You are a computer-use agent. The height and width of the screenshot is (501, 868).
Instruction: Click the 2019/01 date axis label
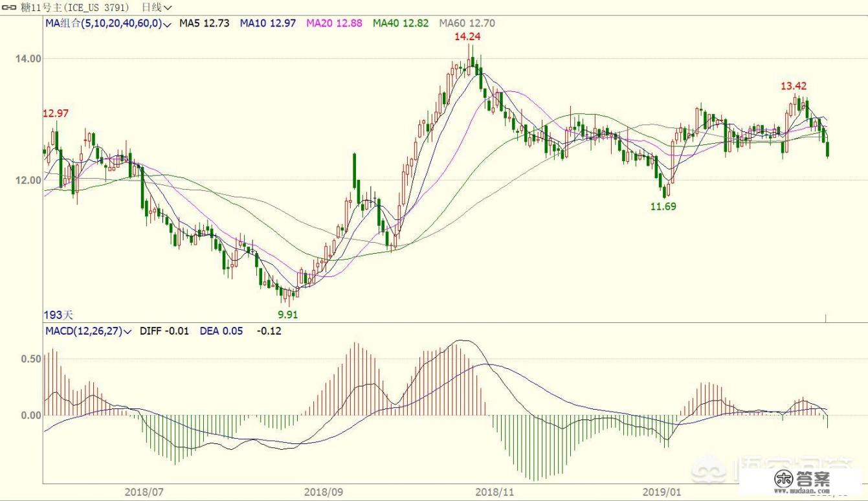tap(663, 492)
